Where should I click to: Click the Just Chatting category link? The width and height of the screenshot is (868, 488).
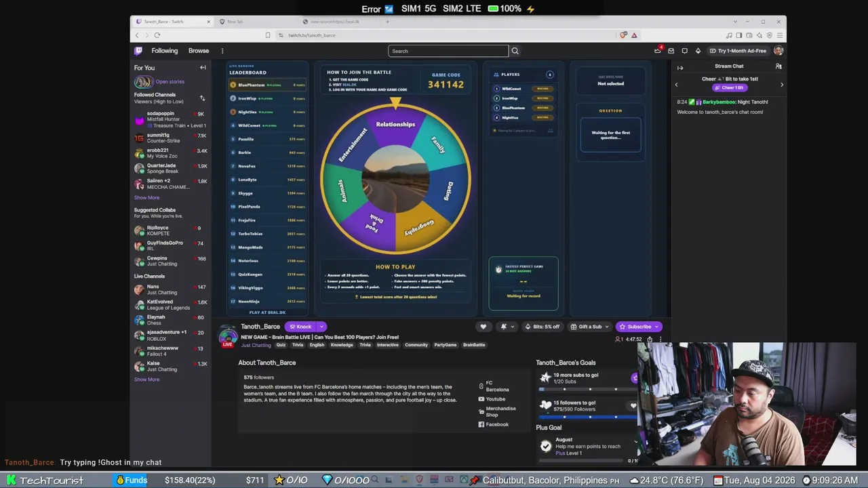click(256, 345)
